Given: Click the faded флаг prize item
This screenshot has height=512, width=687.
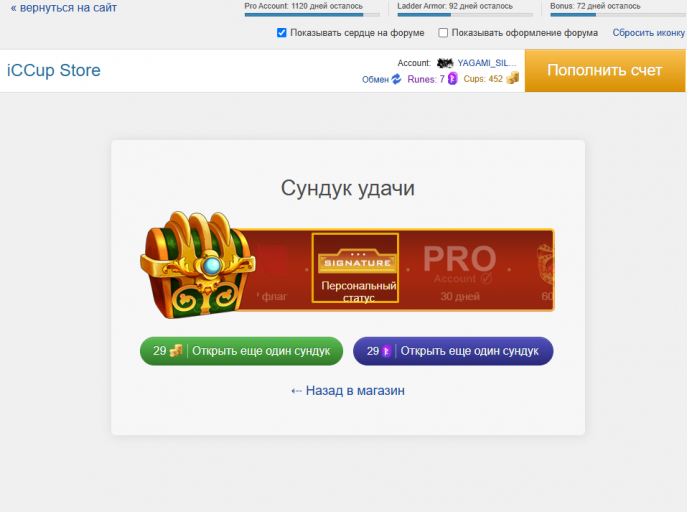Looking at the screenshot, I should tap(272, 272).
